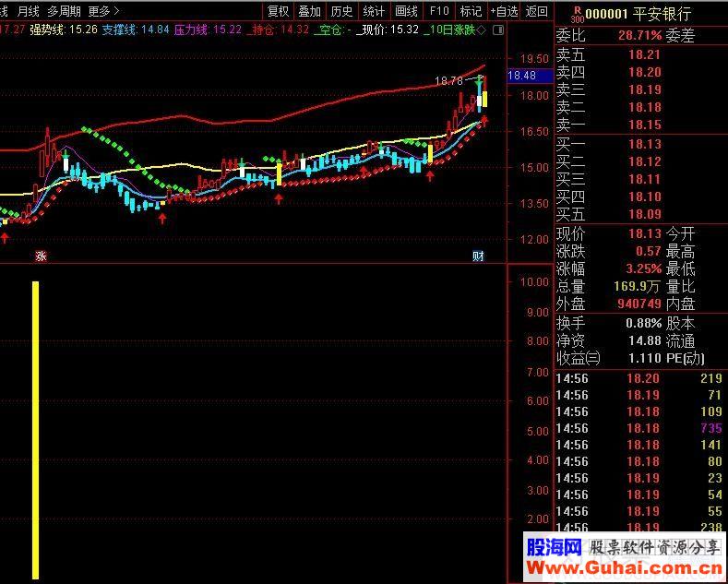The image size is (728, 584).
Task: Click the tall yellow volume bar
Action: coord(35,430)
